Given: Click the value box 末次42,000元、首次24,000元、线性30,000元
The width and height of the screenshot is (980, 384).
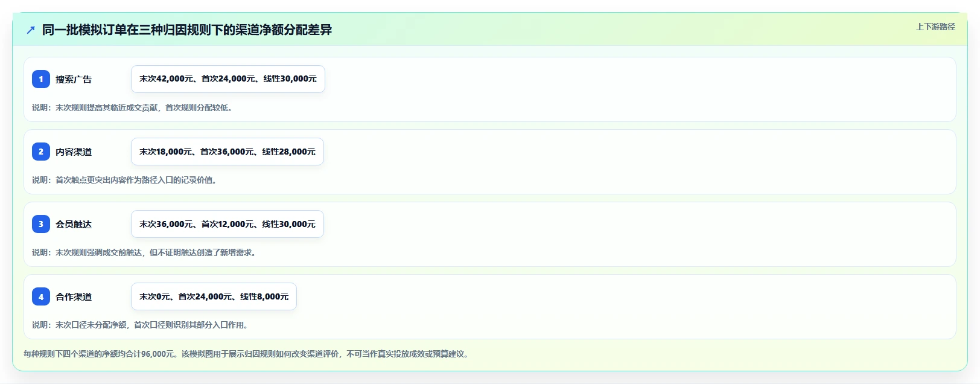Looking at the screenshot, I should pyautogui.click(x=228, y=79).
